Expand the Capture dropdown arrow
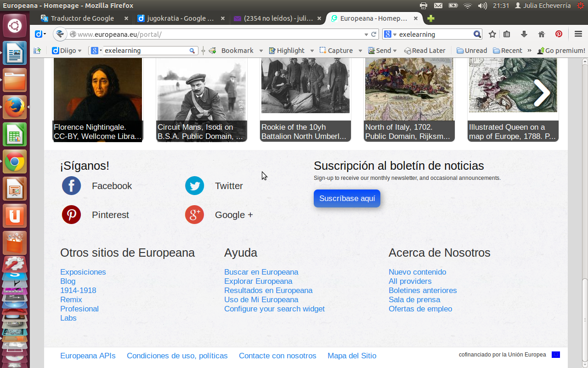 pyautogui.click(x=360, y=51)
